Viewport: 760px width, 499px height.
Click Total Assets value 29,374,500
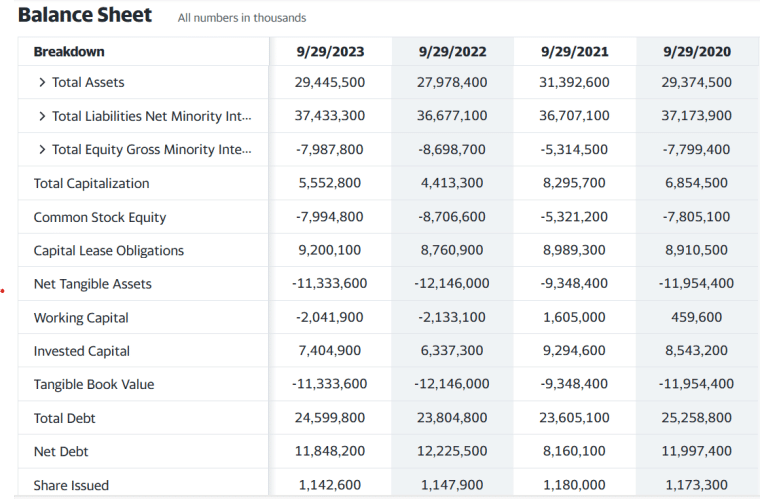(697, 82)
